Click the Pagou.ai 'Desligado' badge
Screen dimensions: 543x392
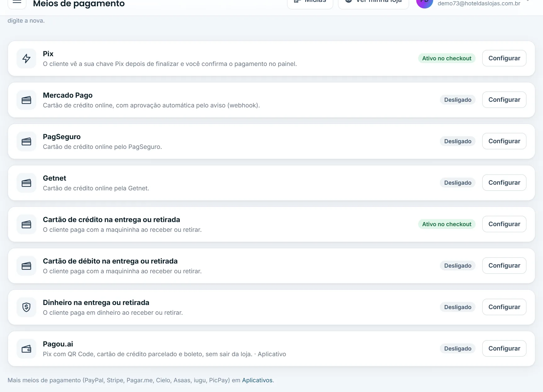pyautogui.click(x=458, y=348)
